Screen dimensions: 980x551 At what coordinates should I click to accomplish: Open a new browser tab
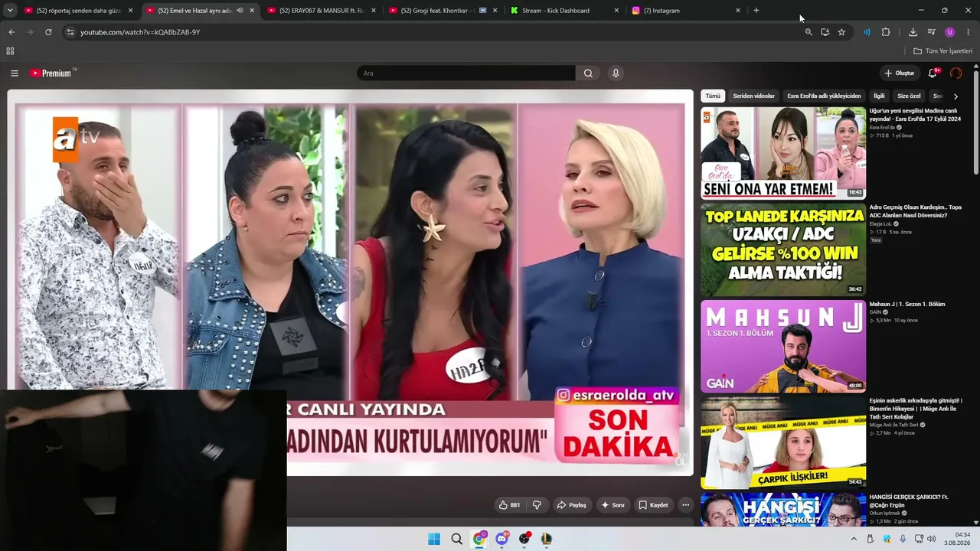pos(756,11)
